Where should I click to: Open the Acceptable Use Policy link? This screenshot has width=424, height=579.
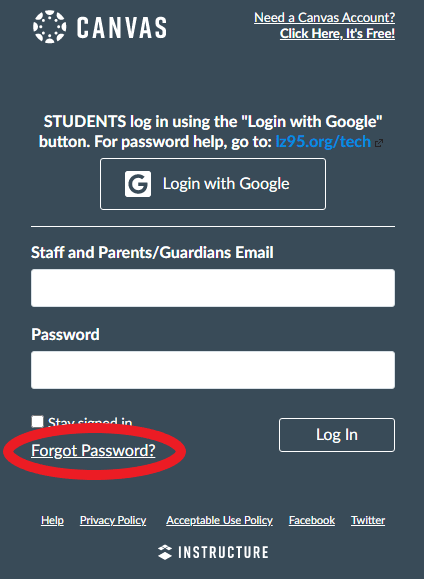(219, 520)
